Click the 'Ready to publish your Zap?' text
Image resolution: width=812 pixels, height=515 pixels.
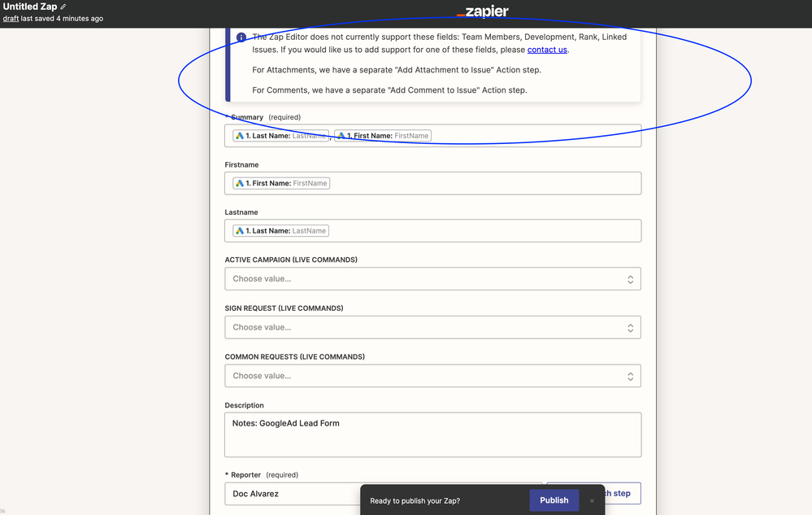tap(415, 501)
